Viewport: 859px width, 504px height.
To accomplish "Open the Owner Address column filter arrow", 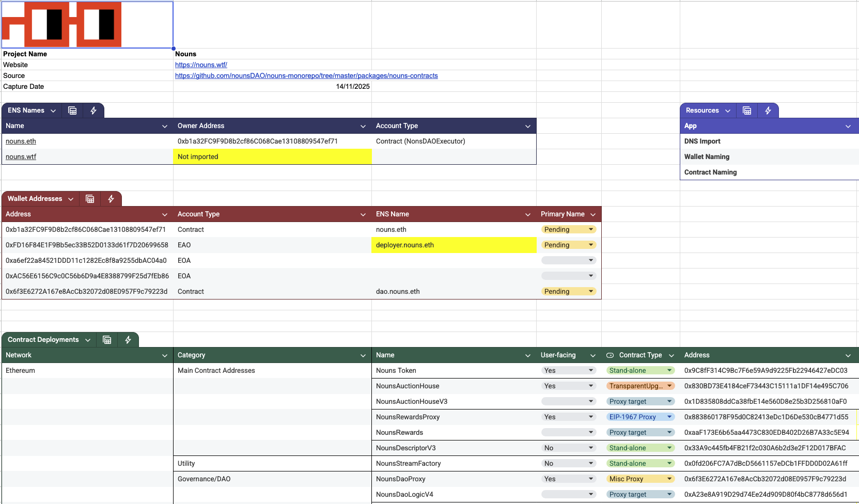I will coord(363,126).
